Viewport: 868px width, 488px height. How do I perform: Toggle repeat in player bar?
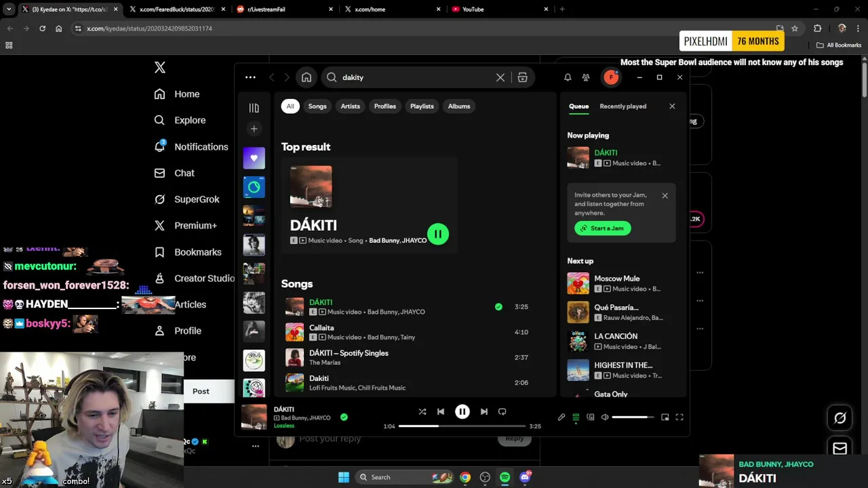click(x=502, y=411)
